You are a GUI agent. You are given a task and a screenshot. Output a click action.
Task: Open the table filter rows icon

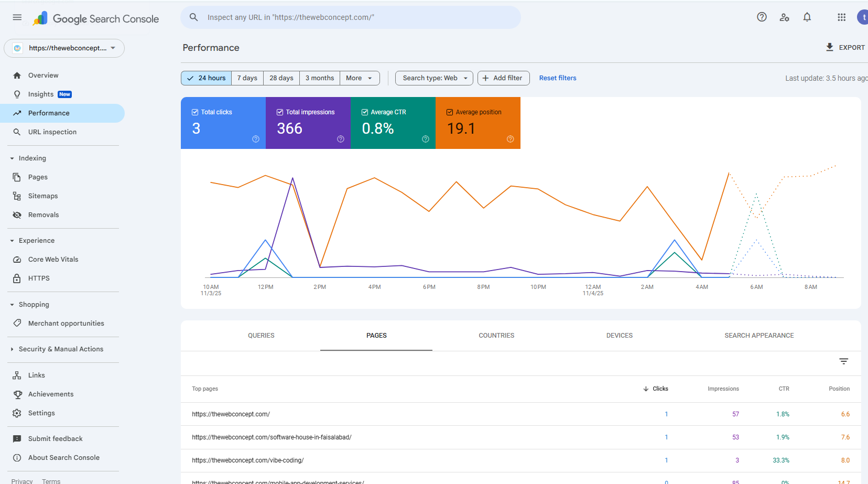844,361
